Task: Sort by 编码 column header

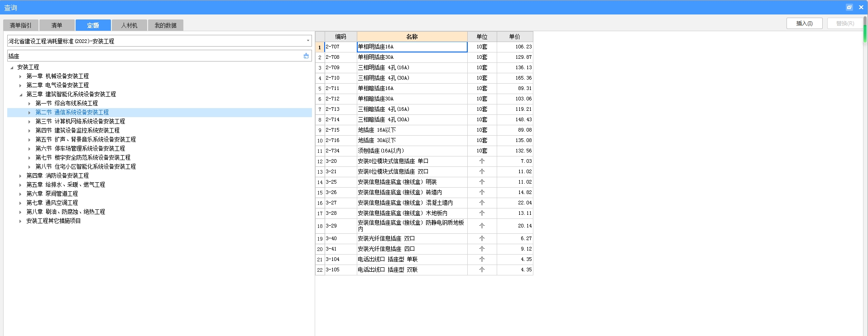Action: coord(340,37)
